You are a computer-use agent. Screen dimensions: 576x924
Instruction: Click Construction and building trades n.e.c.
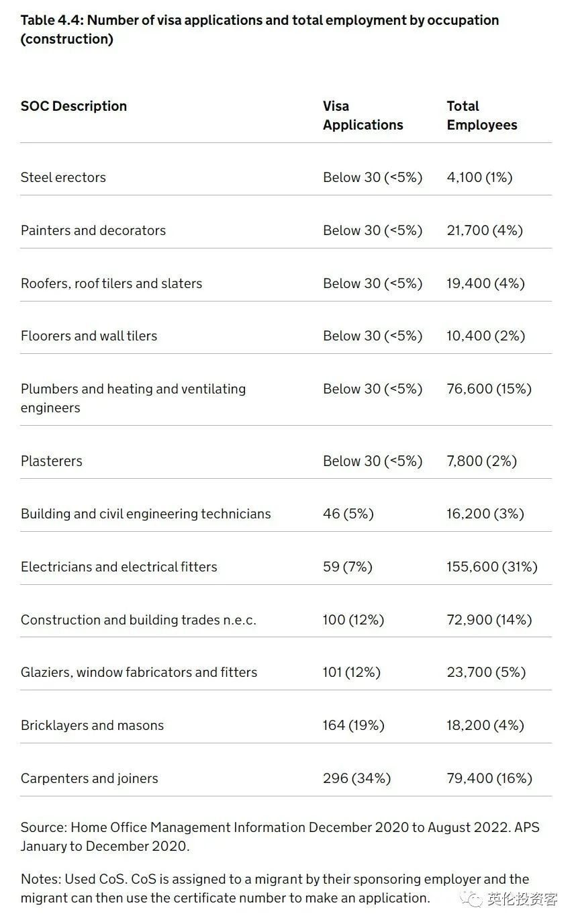138,620
